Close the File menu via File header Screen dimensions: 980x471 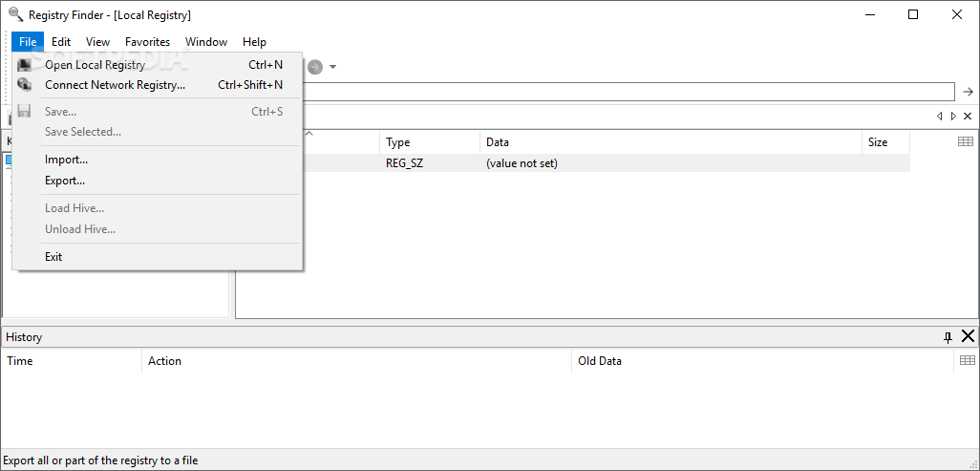[x=28, y=42]
